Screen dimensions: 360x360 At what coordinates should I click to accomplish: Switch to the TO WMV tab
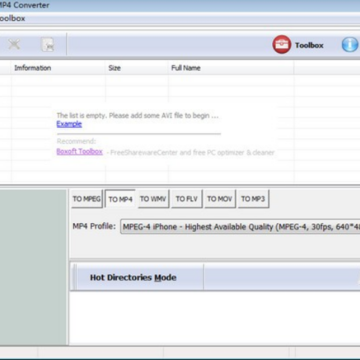point(153,199)
